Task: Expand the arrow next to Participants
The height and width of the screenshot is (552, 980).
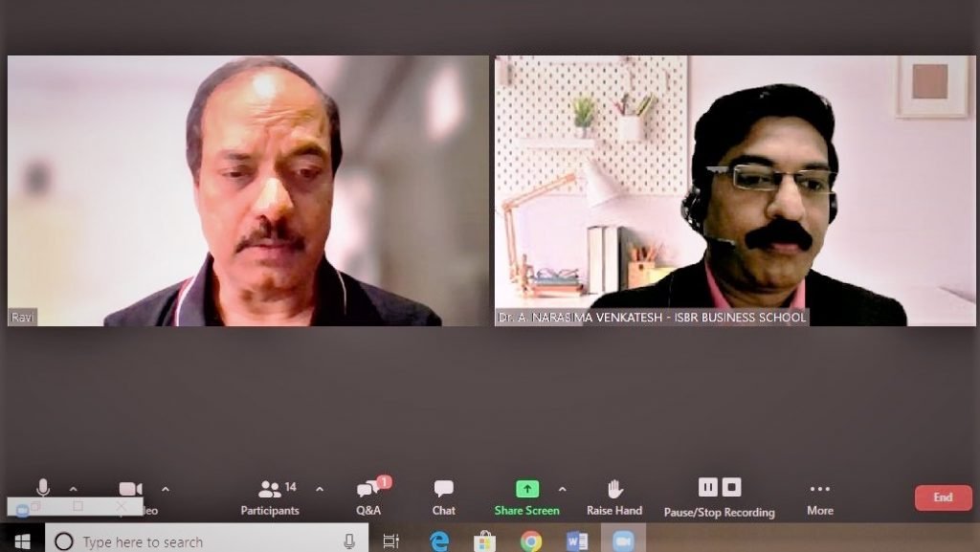Action: coord(320,489)
